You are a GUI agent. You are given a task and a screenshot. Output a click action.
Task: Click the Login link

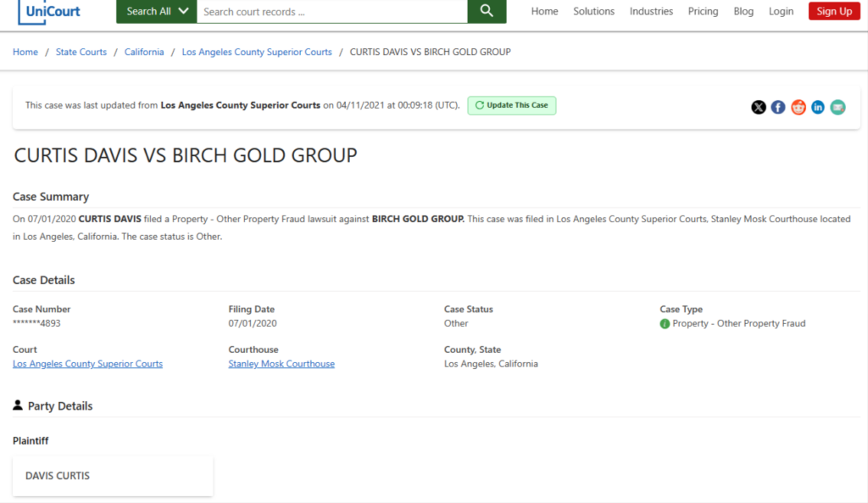(781, 11)
